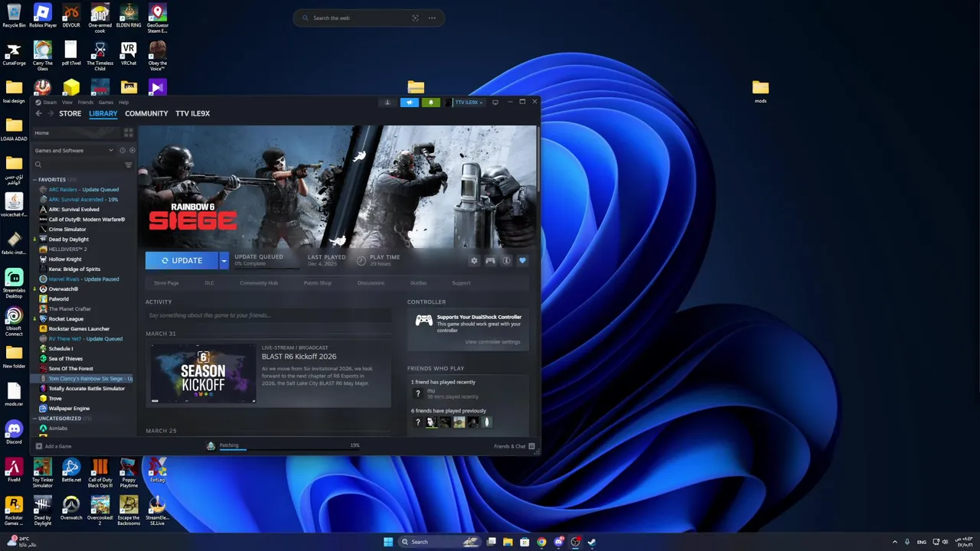Select ARK: Survival Ascended in the list

click(x=83, y=200)
